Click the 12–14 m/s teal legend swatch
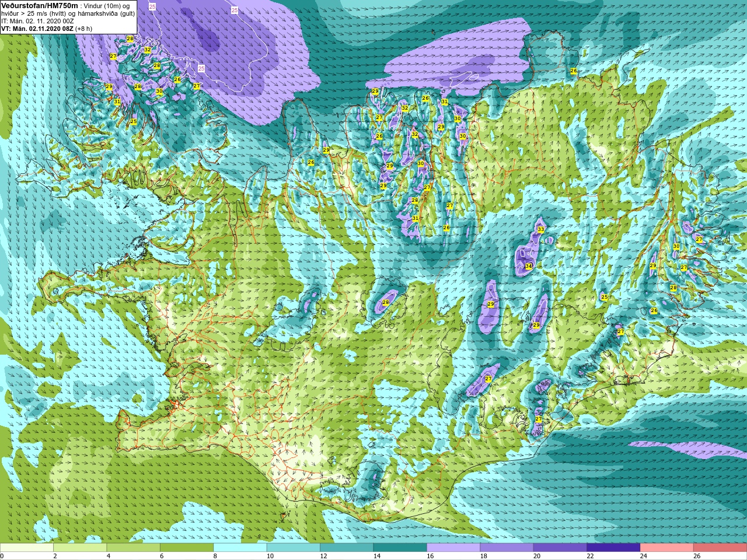 (347, 547)
